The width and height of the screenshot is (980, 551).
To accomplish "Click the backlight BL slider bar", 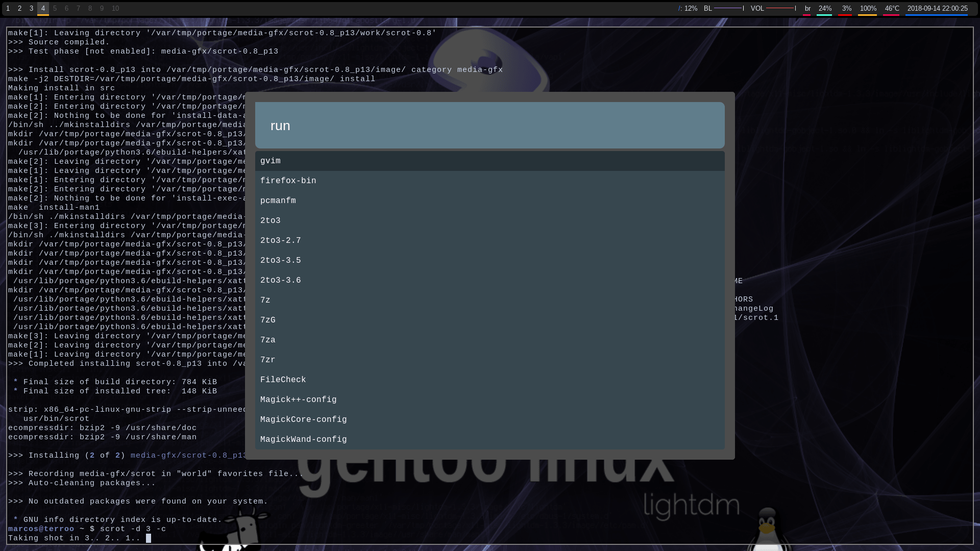I will (x=729, y=8).
